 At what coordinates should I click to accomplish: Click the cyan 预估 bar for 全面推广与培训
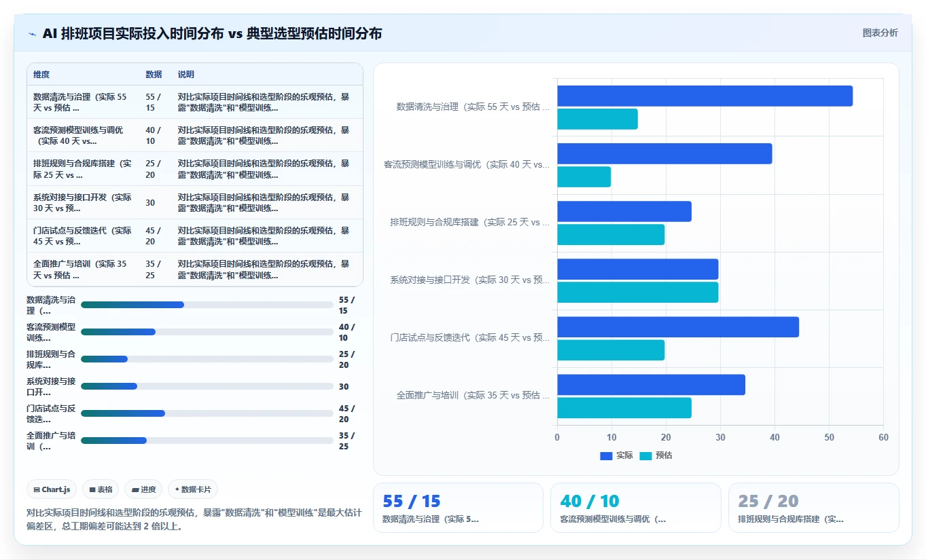tap(624, 408)
